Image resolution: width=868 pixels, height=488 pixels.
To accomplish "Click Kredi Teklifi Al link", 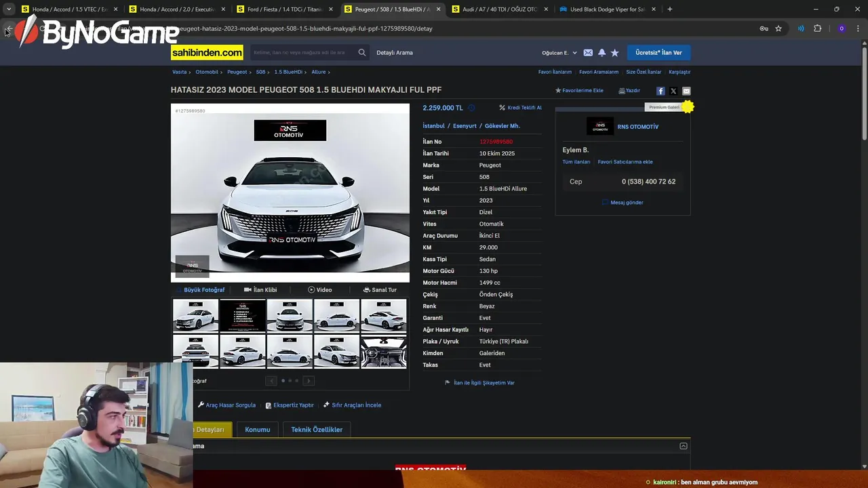I will coord(520,108).
